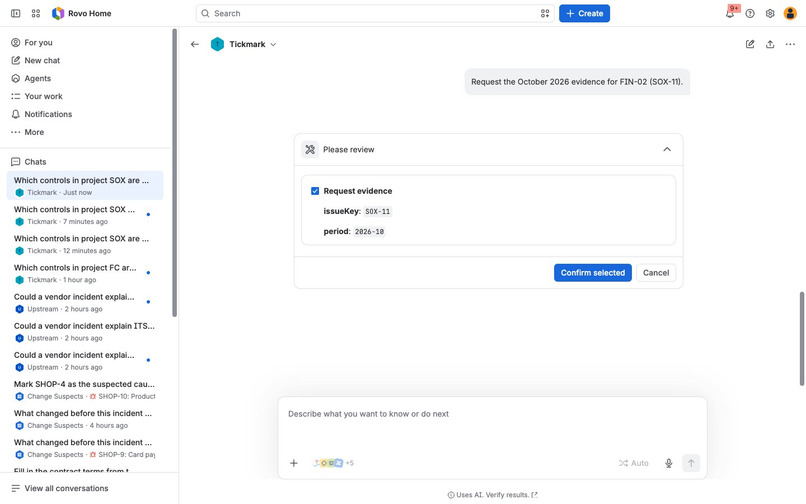Open the Tickmark agent dropdown chevron
The width and height of the screenshot is (806, 504).
pyautogui.click(x=273, y=44)
